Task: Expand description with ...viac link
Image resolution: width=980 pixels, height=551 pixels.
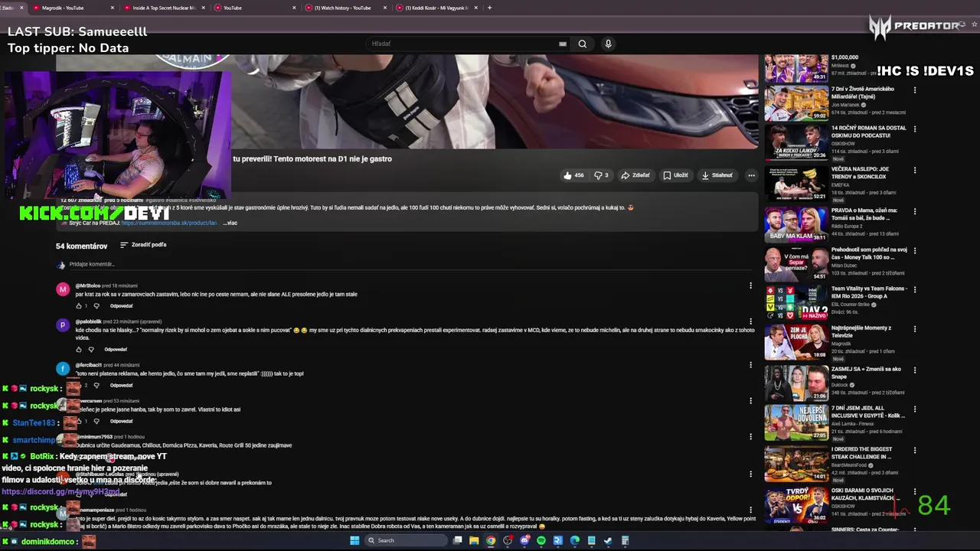Action: click(230, 223)
